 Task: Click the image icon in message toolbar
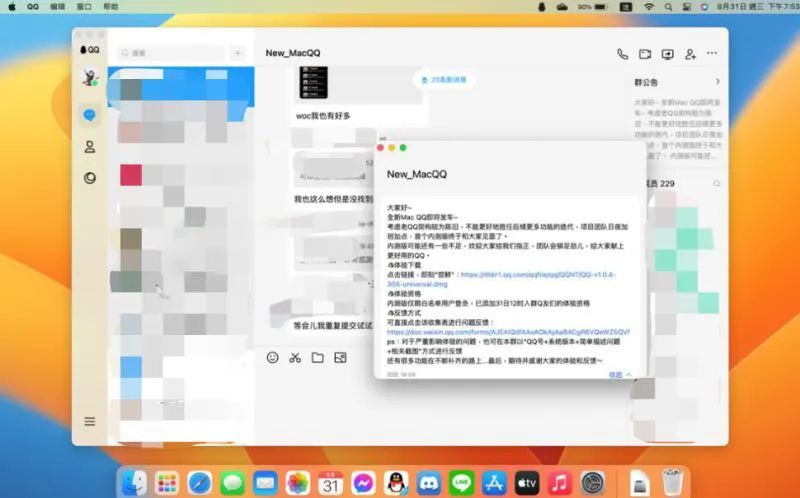tap(340, 358)
